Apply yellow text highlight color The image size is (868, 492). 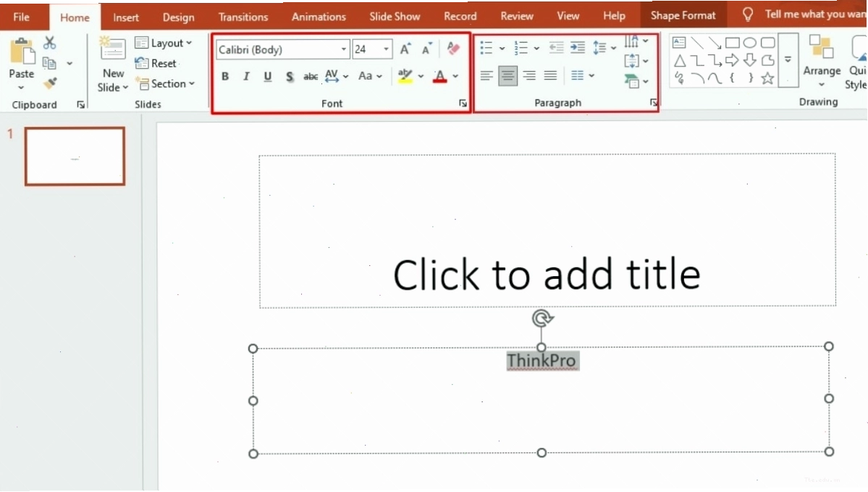(405, 77)
